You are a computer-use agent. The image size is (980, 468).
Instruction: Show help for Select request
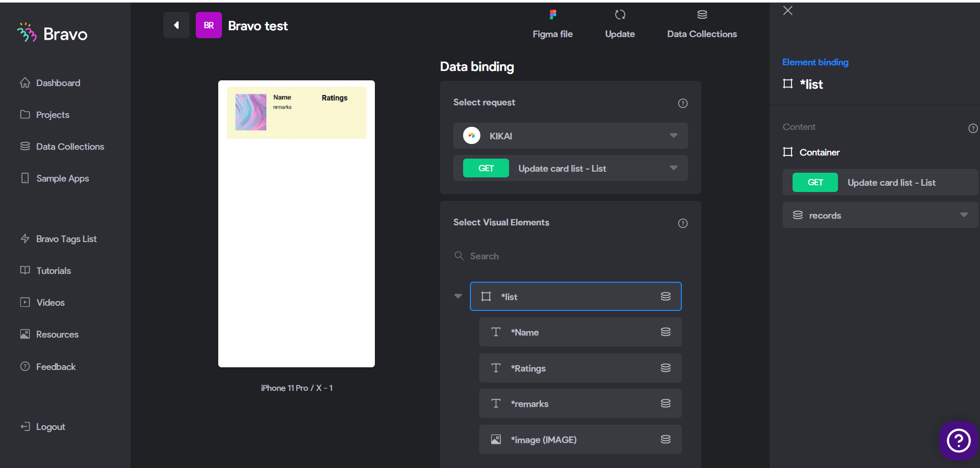tap(682, 103)
